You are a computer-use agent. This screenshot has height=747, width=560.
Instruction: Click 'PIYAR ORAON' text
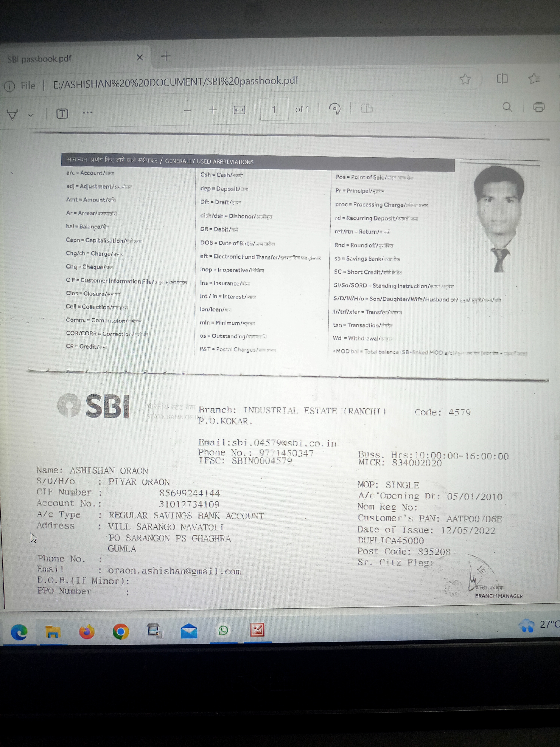tap(139, 482)
